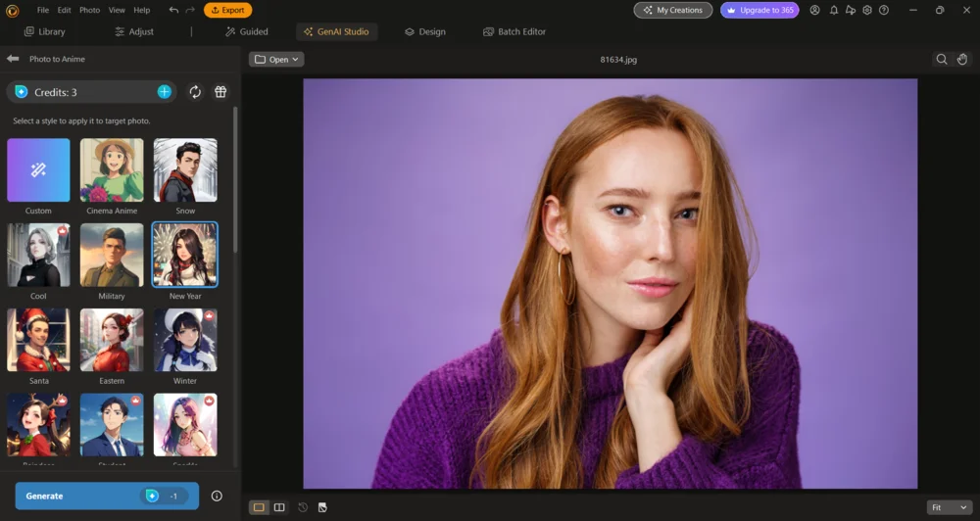The width and height of the screenshot is (980, 521).
Task: Switch to the Adjust tab
Action: (134, 31)
